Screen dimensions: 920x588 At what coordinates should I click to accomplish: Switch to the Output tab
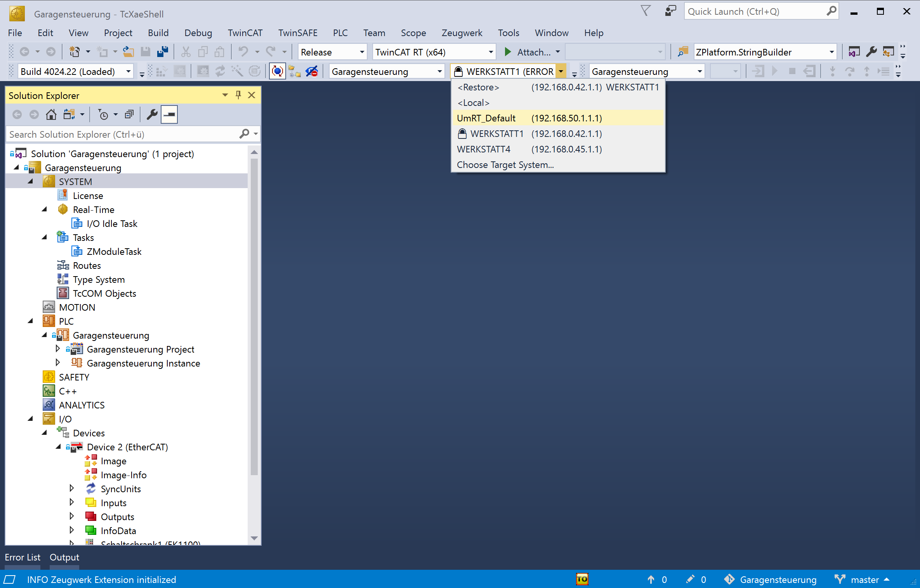64,557
